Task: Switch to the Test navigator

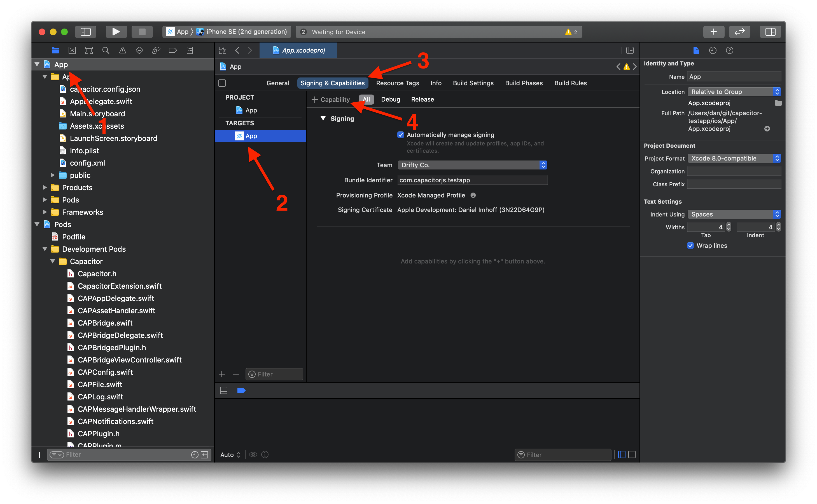Action: tap(139, 50)
